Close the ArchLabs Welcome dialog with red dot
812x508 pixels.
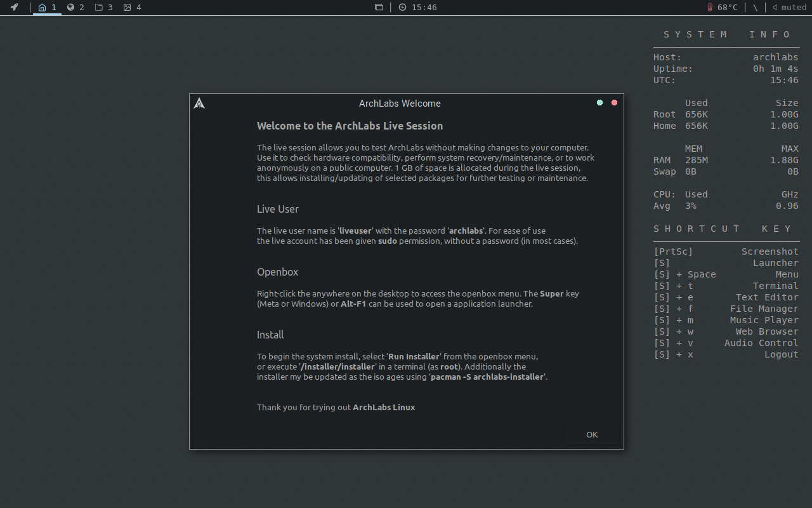tap(614, 102)
